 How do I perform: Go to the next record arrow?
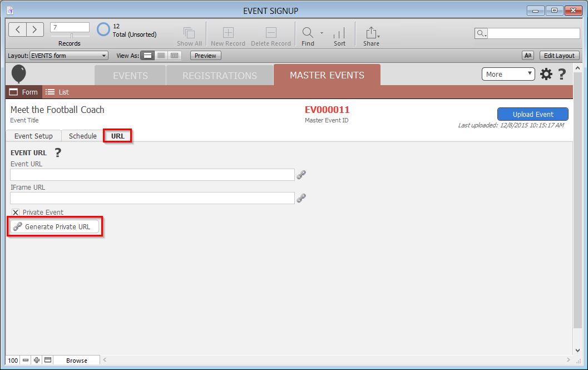(34, 29)
